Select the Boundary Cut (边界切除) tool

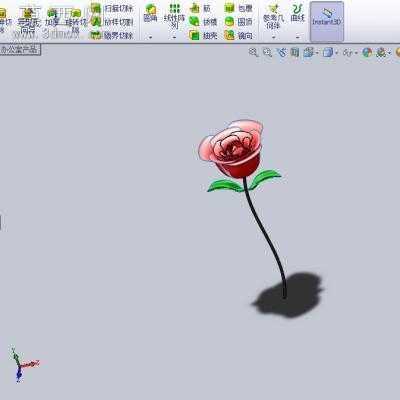coord(112,35)
